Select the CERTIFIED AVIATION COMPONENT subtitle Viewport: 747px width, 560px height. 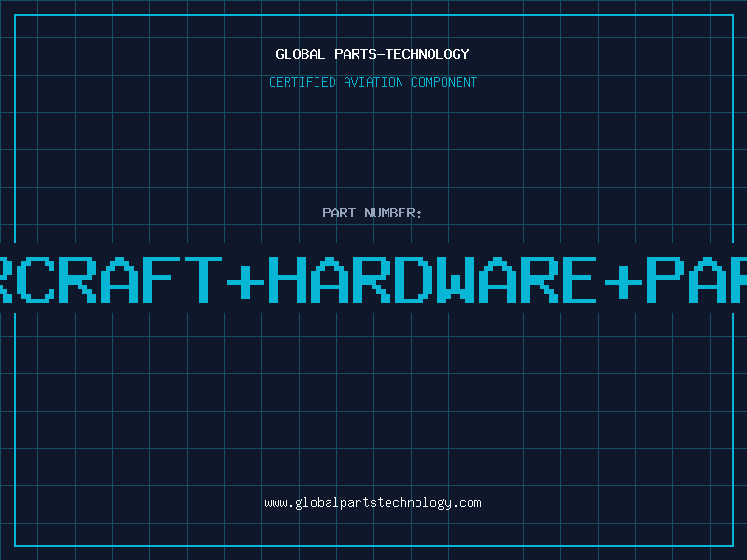(x=373, y=82)
